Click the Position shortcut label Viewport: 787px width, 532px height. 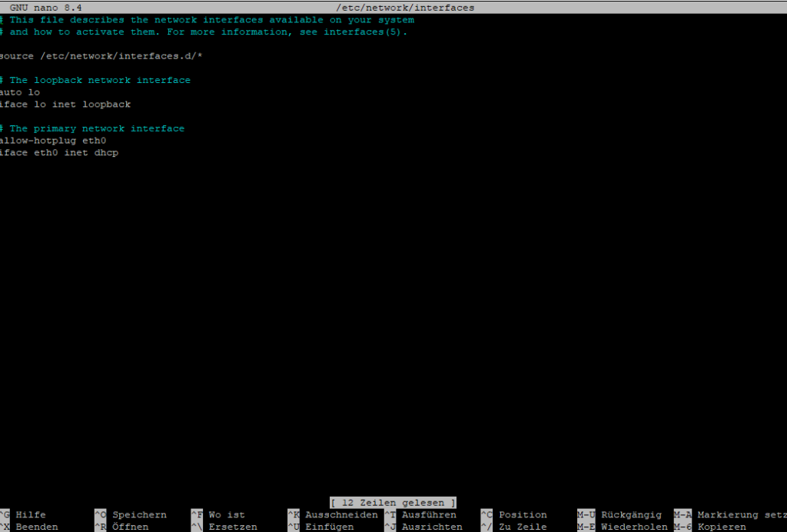click(523, 515)
